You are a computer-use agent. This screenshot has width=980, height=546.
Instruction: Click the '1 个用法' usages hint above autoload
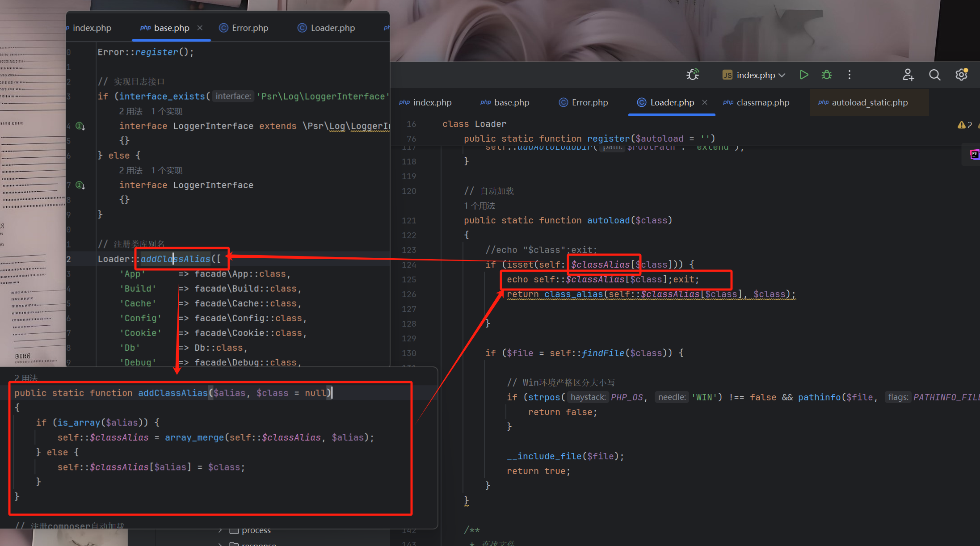click(x=479, y=206)
